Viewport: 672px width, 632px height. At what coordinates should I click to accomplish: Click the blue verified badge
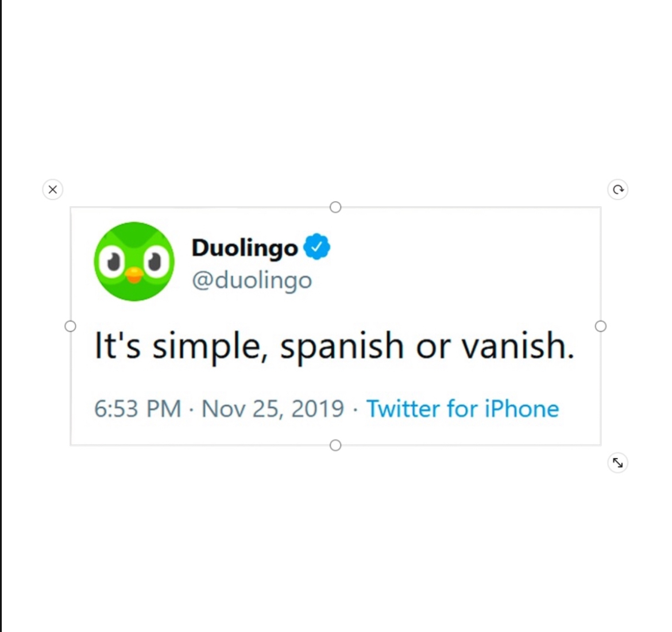tap(316, 246)
